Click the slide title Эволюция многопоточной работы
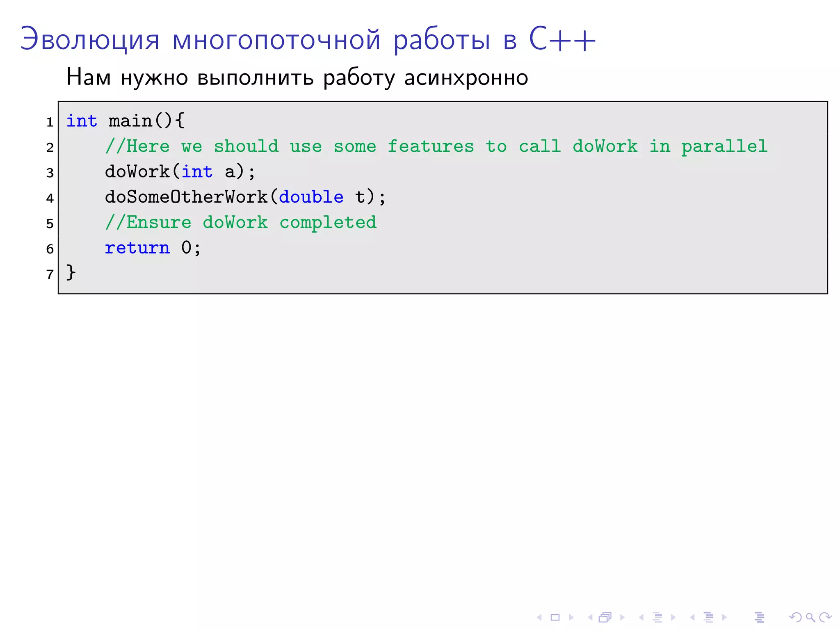 308,40
